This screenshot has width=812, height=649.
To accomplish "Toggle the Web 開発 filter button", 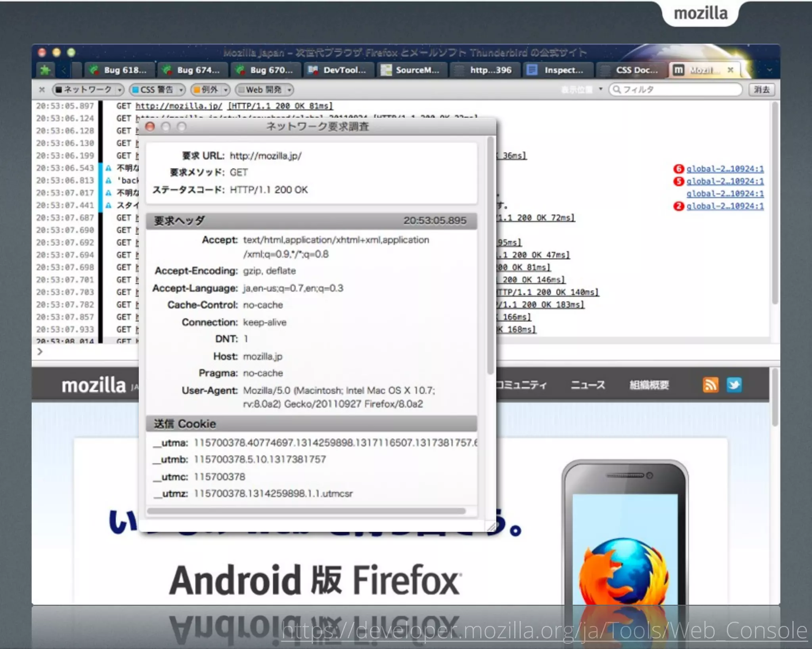I will point(260,90).
